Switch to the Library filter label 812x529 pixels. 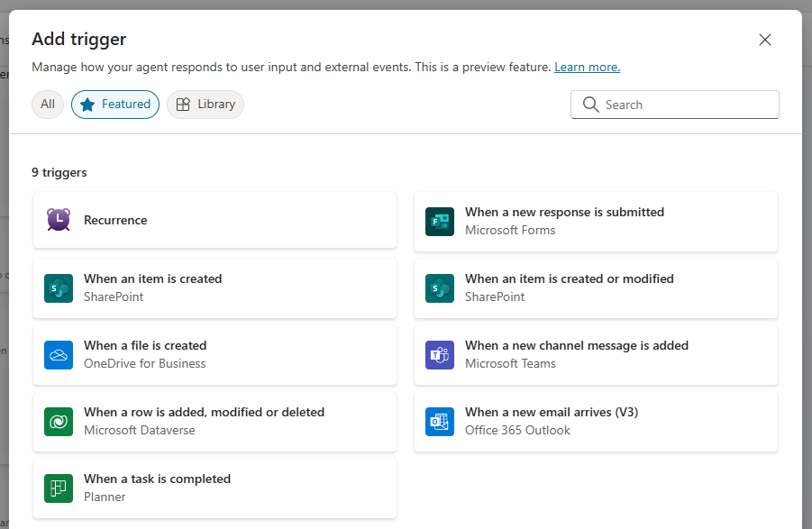coord(216,104)
